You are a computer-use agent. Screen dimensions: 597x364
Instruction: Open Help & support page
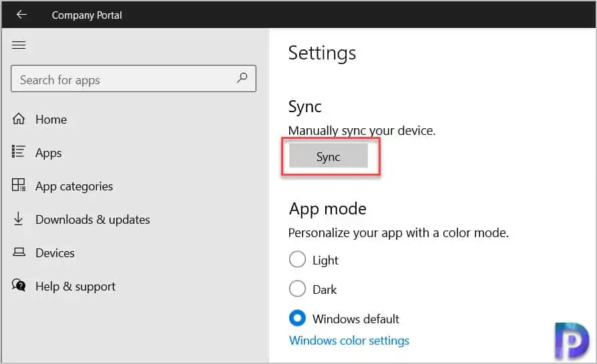pos(75,287)
